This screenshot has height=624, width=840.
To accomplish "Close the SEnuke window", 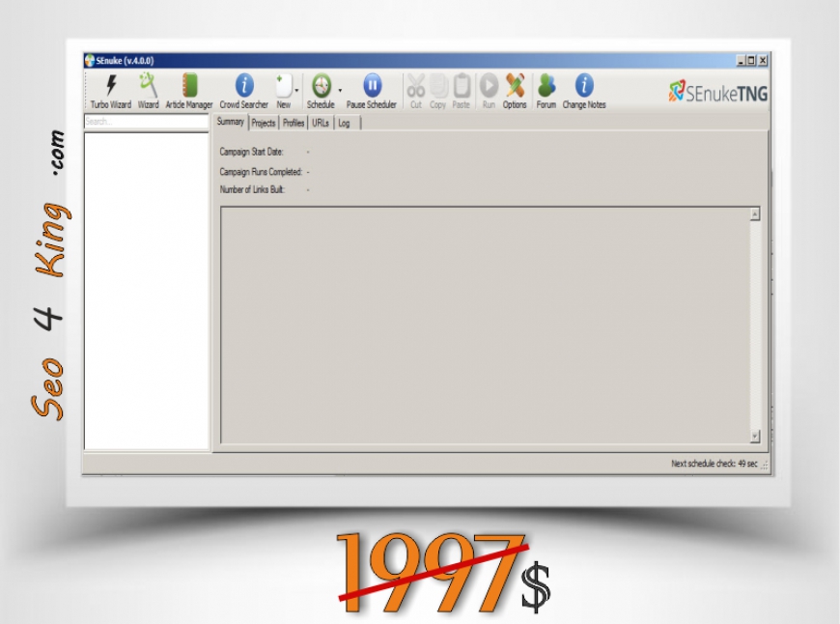I will coord(763,61).
